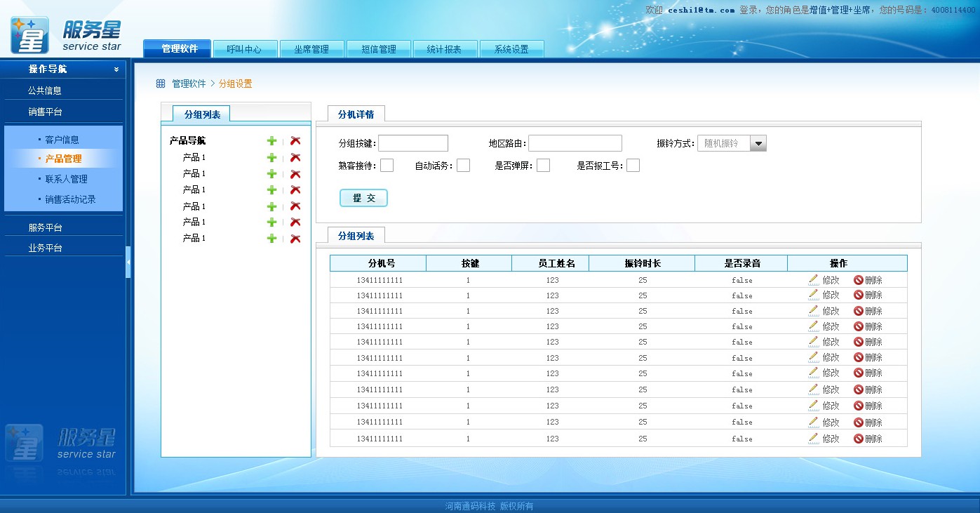Click the 随机振铃 combo box text
The image size is (980, 513).
(x=723, y=143)
